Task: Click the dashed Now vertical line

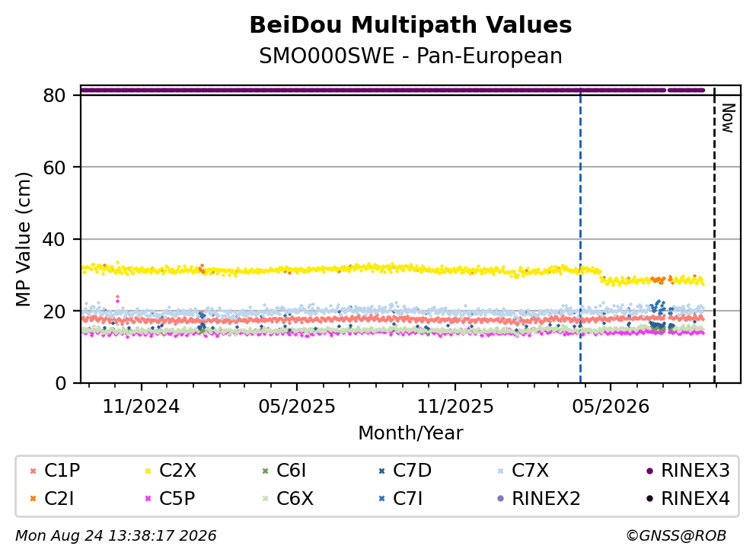Action: coord(715,235)
